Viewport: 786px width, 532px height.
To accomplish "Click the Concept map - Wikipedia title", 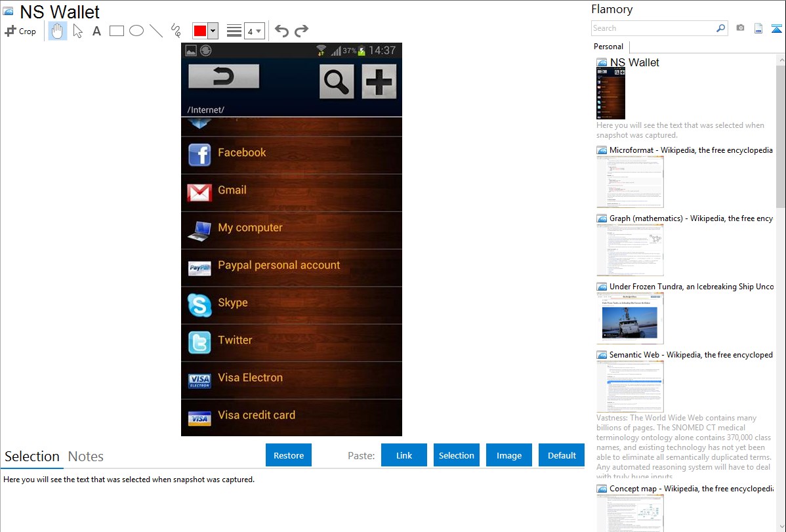I will click(x=692, y=488).
